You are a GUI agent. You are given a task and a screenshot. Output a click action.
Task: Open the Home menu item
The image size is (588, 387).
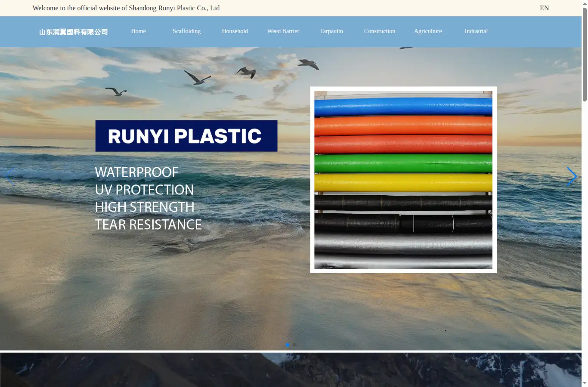(138, 31)
